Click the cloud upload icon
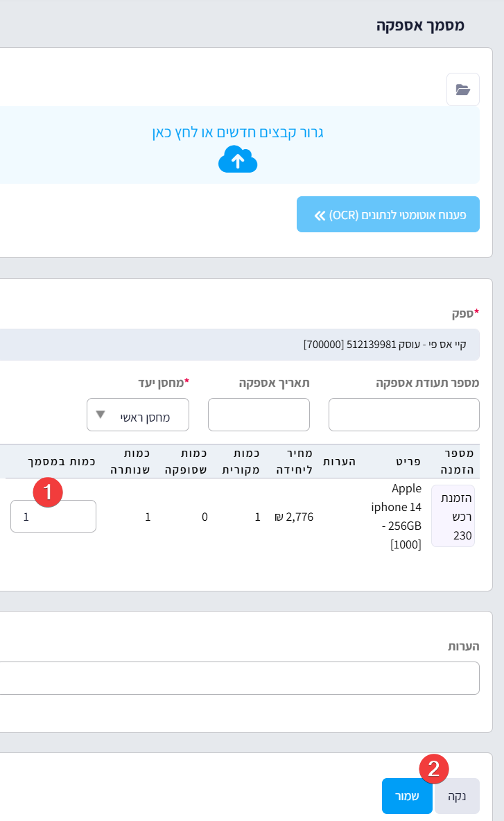The width and height of the screenshot is (504, 821). coord(238,160)
